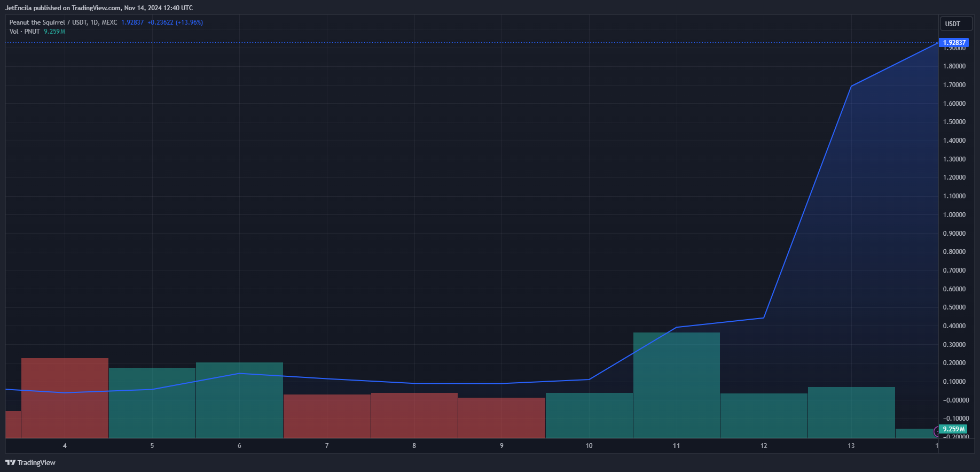Click the 1.50000 price axis label
Viewport: 980px width, 472px height.
tap(954, 122)
